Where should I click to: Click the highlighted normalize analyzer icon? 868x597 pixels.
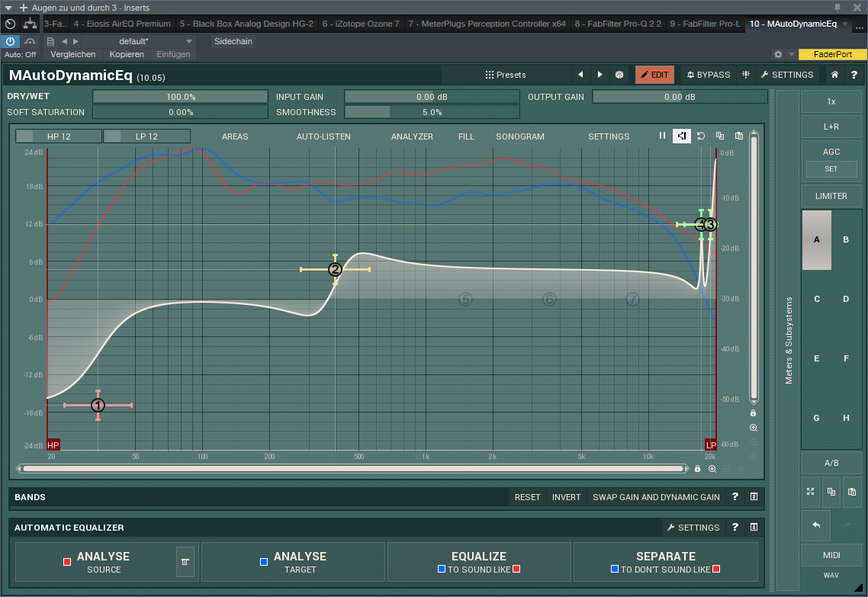681,136
